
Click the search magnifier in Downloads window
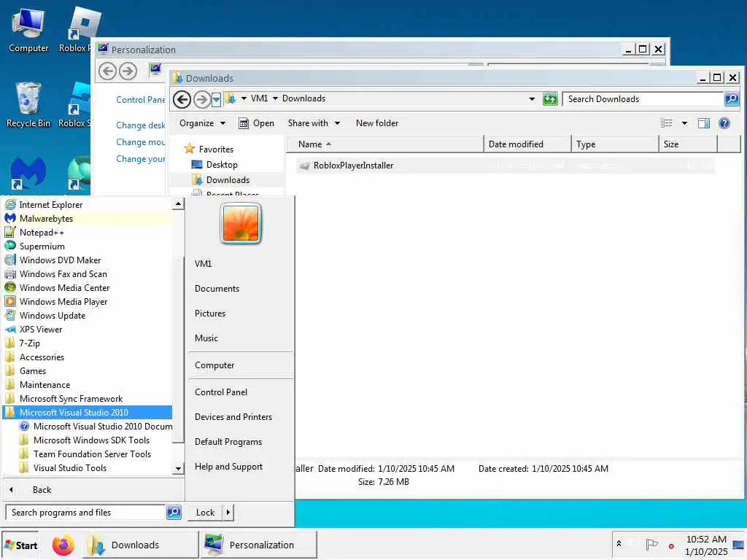tap(731, 99)
